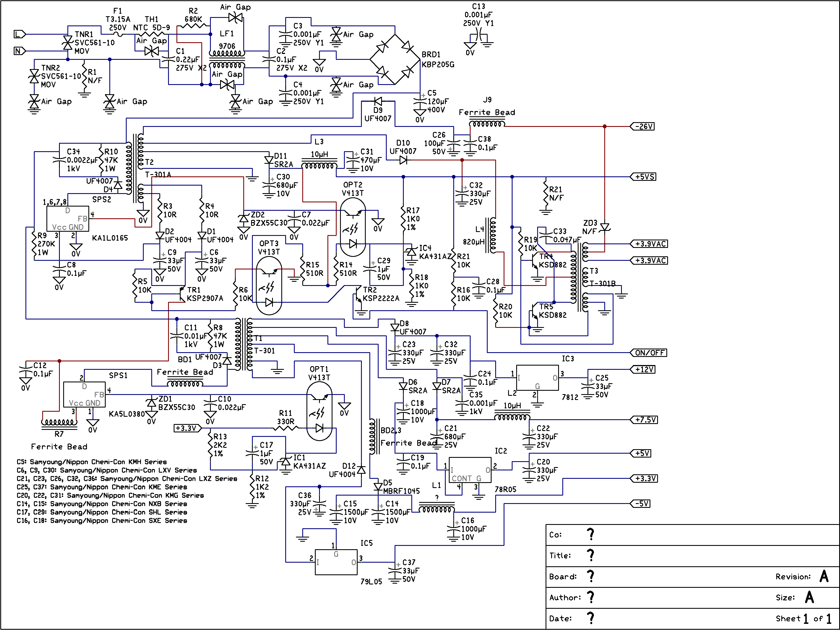Select the 'C16' 1000µF 10V capacitor label

[x=468, y=520]
